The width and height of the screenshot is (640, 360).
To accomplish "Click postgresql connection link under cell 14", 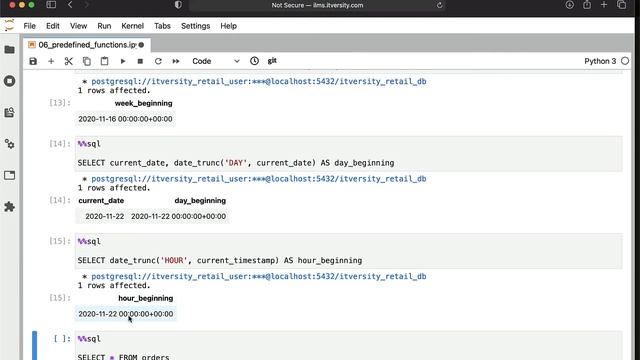I will 259,179.
